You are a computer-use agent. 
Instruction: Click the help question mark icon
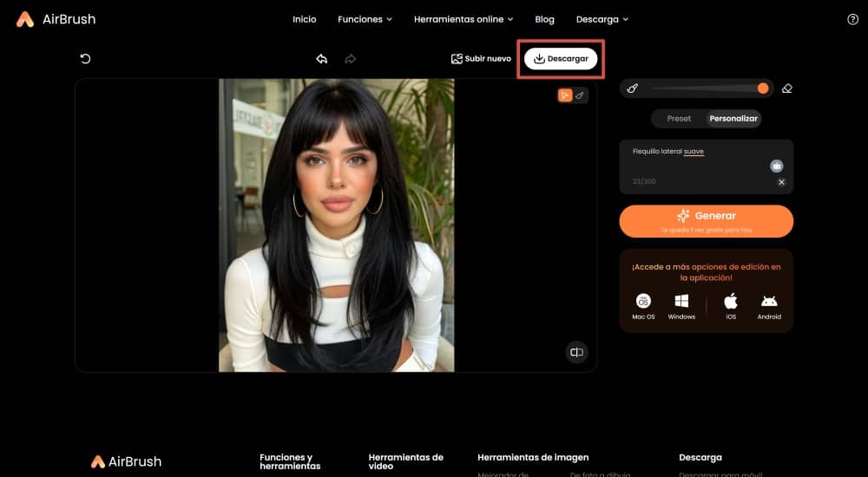852,19
